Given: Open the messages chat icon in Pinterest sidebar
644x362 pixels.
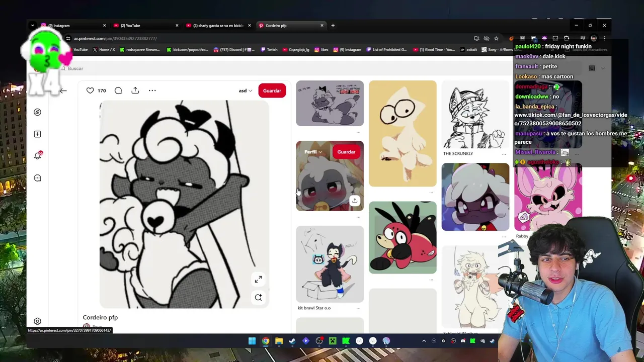Looking at the screenshot, I should point(37,178).
